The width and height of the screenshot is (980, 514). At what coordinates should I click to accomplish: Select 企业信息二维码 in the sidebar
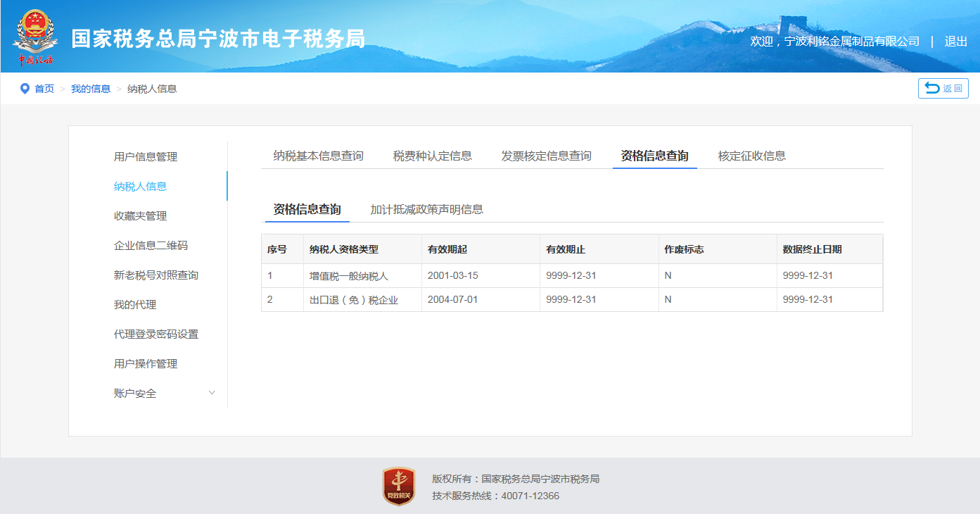151,245
